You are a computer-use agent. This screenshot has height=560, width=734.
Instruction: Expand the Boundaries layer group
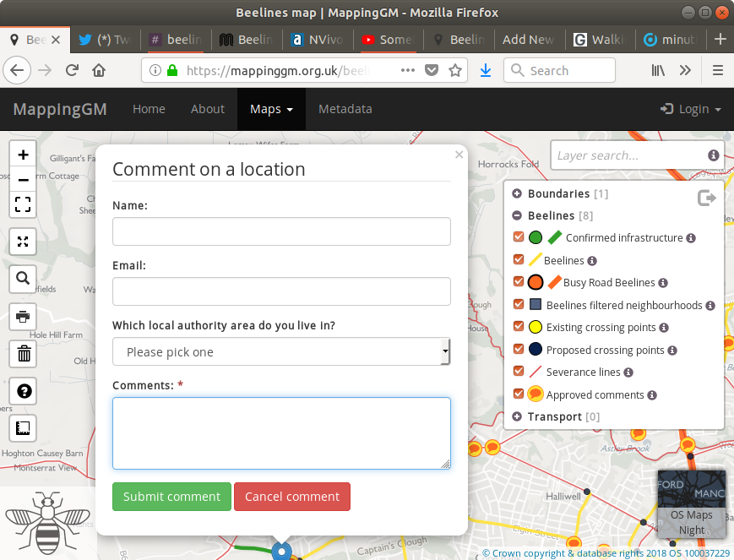coord(517,193)
